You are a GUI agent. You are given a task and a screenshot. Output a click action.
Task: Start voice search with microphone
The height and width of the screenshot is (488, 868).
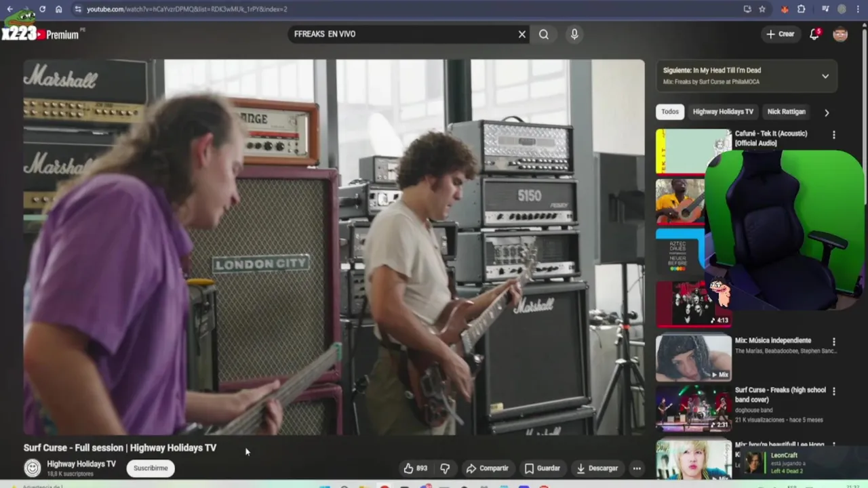[574, 34]
